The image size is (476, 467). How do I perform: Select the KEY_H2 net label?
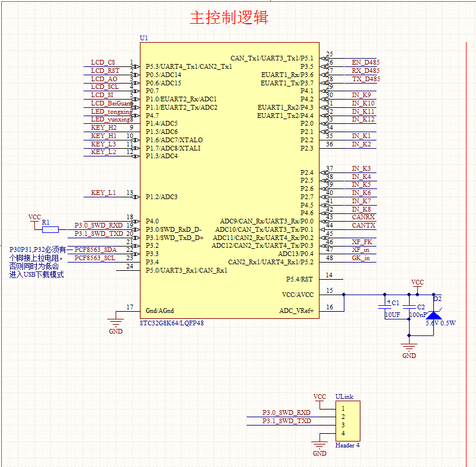click(x=104, y=127)
